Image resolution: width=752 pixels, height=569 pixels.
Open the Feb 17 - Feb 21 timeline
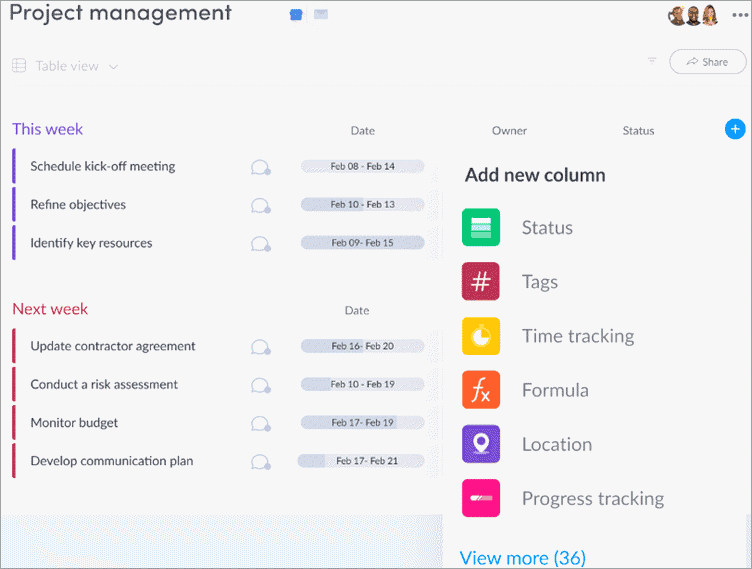pos(361,461)
